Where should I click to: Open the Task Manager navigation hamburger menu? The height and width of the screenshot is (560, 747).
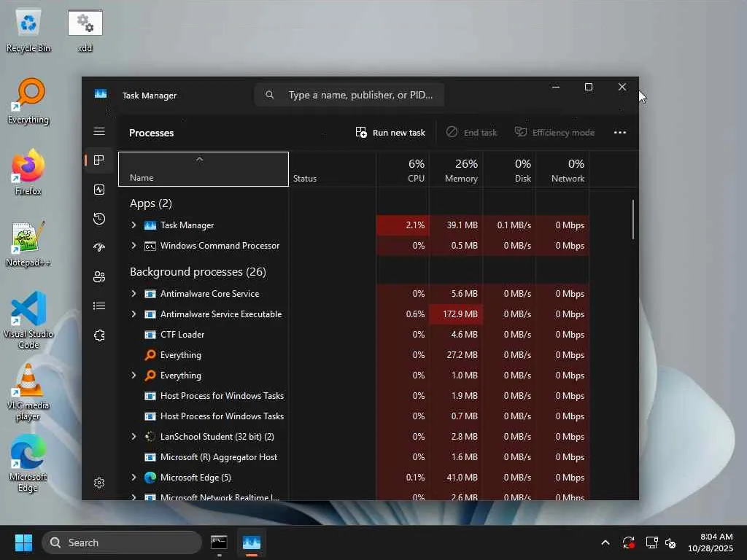point(99,131)
